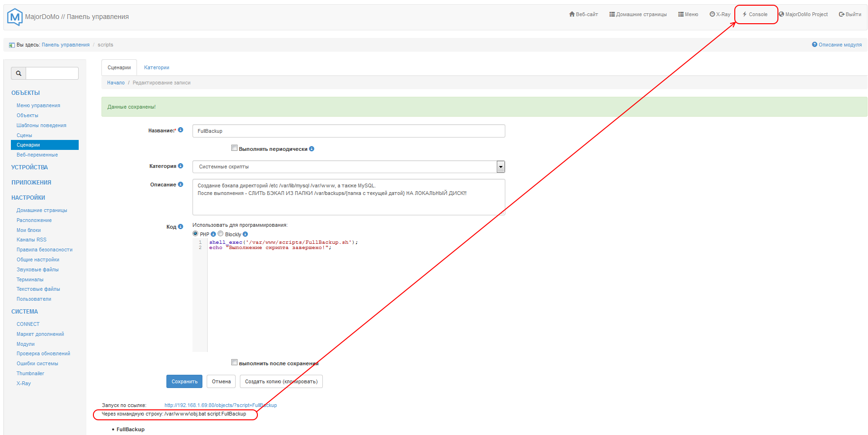Open Сцены in sidebar
Viewport: 868px width, 435px height.
(24, 135)
